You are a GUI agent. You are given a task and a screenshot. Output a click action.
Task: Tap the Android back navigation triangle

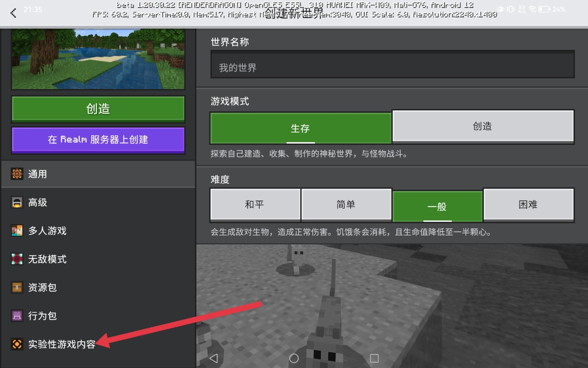coord(214,358)
